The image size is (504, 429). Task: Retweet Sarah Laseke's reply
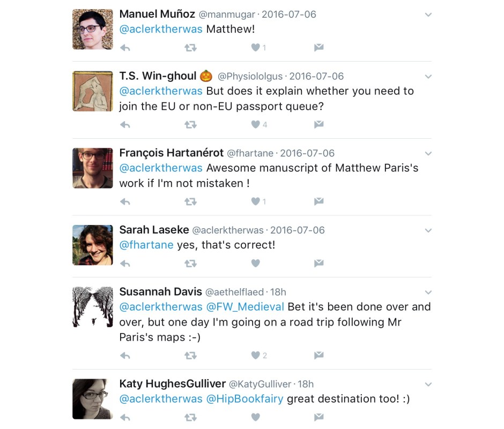(190, 264)
